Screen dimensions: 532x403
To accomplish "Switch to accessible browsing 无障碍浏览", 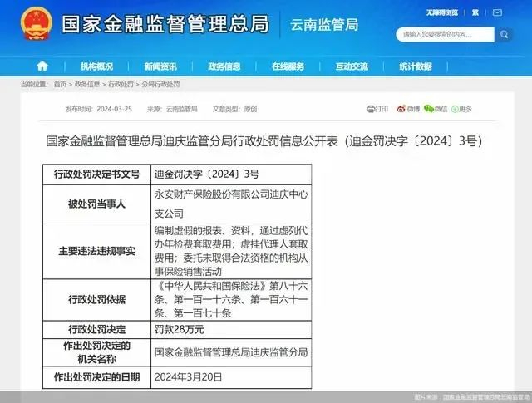I will click(442, 13).
